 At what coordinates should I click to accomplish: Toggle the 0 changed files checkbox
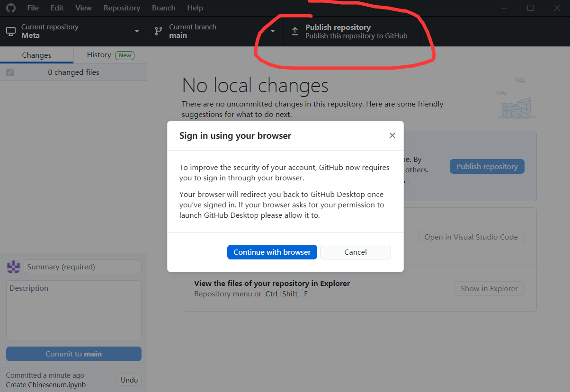[10, 72]
